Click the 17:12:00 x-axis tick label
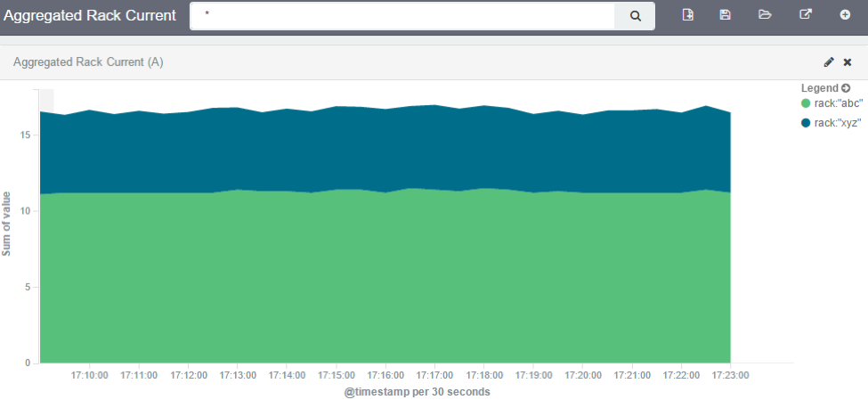Screen dimensions: 868x408 coord(189,375)
